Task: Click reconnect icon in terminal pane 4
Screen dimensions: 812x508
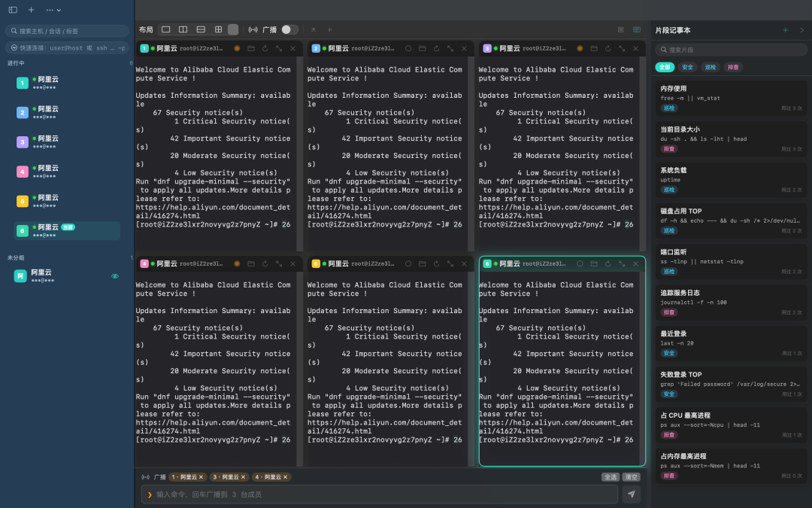Action: click(x=265, y=264)
